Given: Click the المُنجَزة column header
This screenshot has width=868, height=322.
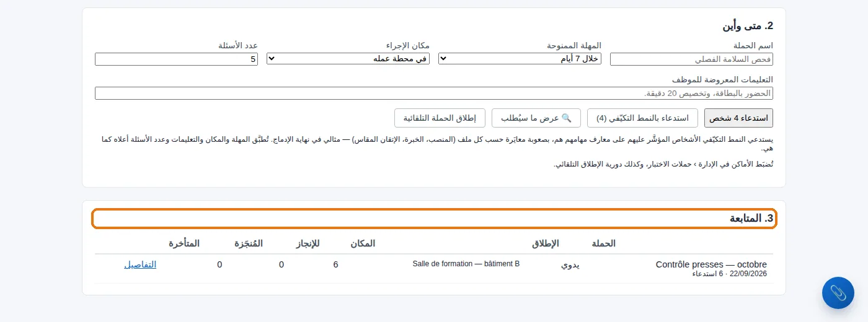Looking at the screenshot, I should pyautogui.click(x=248, y=243).
